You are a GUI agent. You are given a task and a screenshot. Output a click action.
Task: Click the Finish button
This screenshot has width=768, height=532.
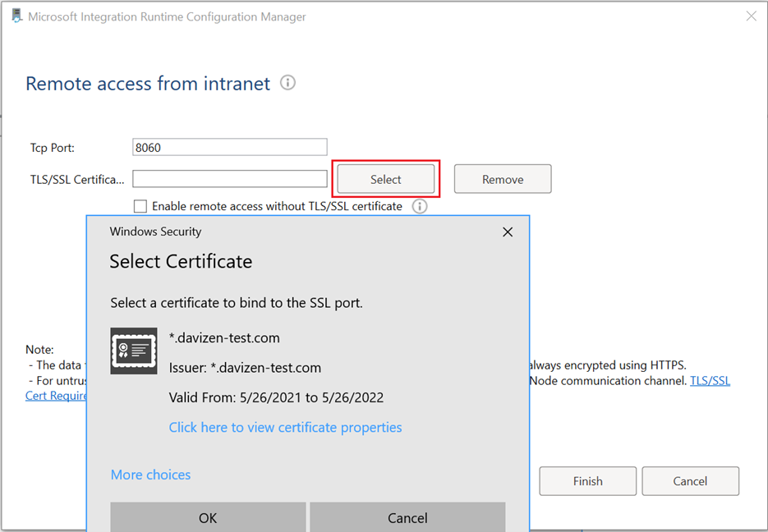(587, 480)
